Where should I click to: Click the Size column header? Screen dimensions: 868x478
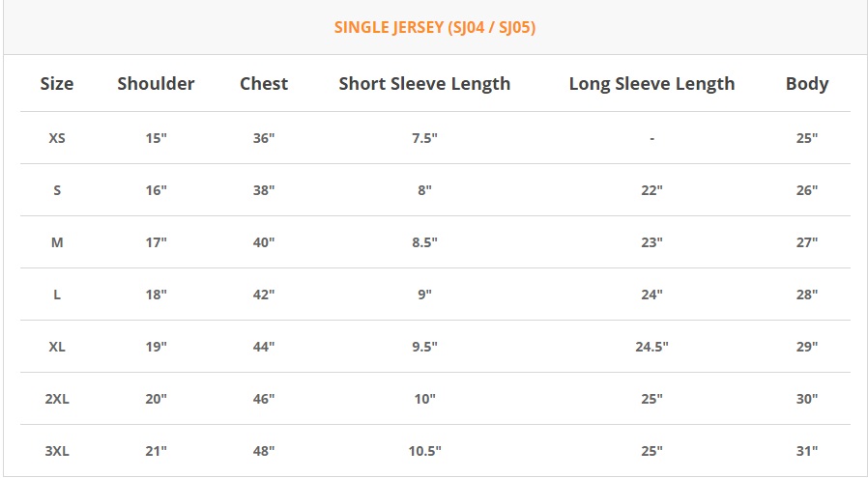pyautogui.click(x=57, y=84)
